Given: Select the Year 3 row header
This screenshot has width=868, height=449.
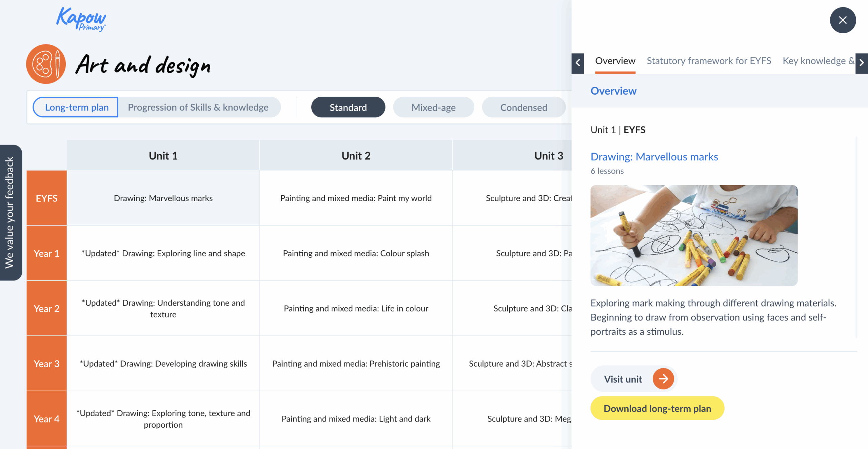Looking at the screenshot, I should click(47, 364).
